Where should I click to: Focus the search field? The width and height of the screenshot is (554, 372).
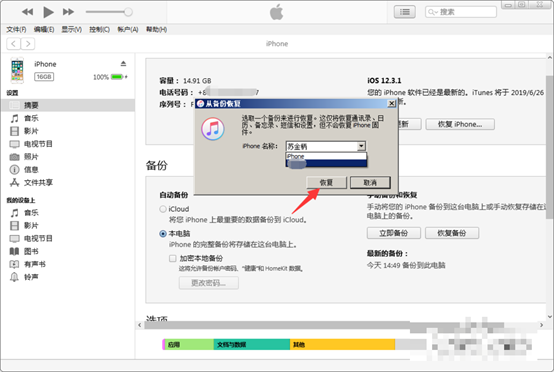pyautogui.click(x=461, y=12)
